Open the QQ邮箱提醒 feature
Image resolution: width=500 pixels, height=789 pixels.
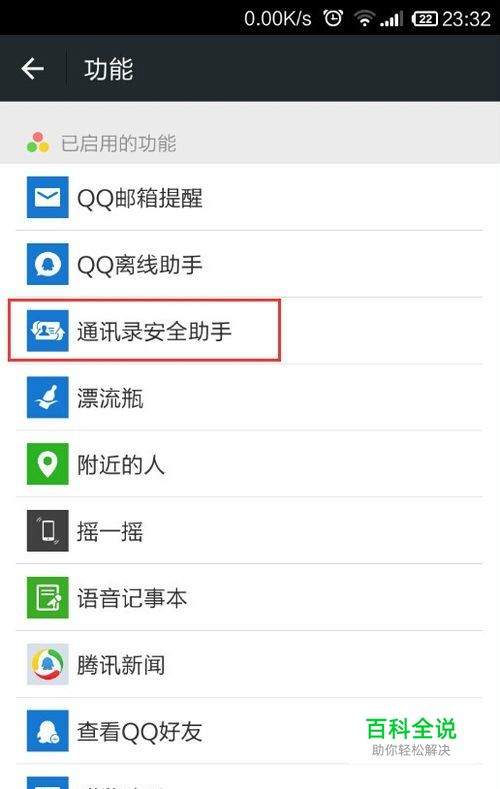pos(249,197)
